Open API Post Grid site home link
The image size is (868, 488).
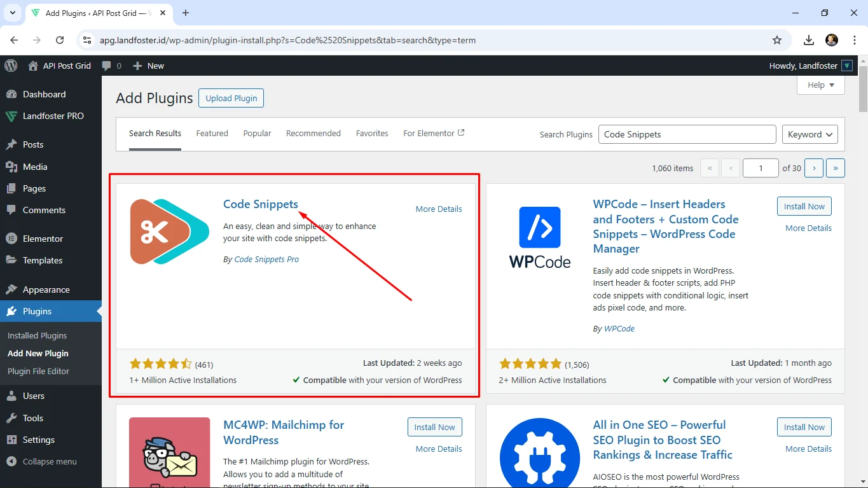[x=60, y=66]
